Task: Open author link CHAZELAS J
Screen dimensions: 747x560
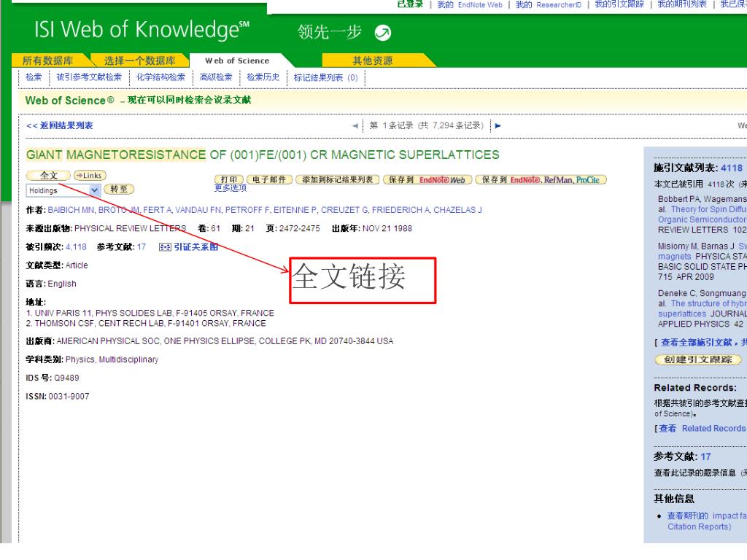Action: point(457,210)
